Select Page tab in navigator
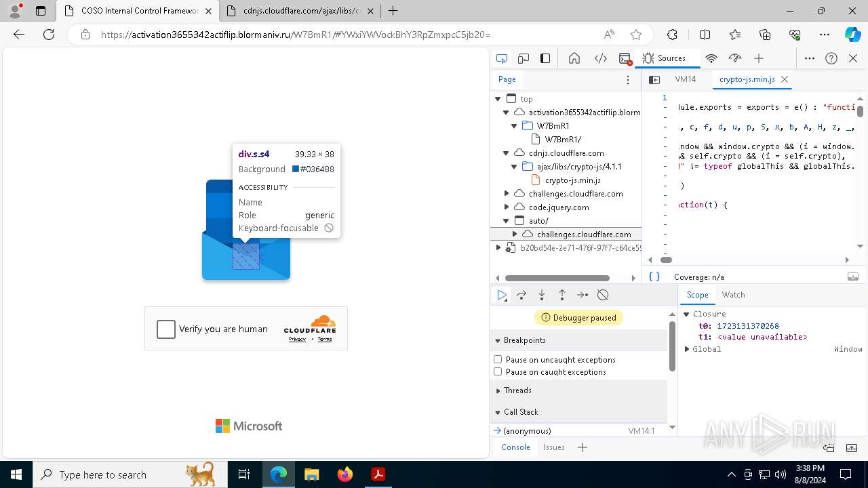868x488 pixels. point(507,79)
